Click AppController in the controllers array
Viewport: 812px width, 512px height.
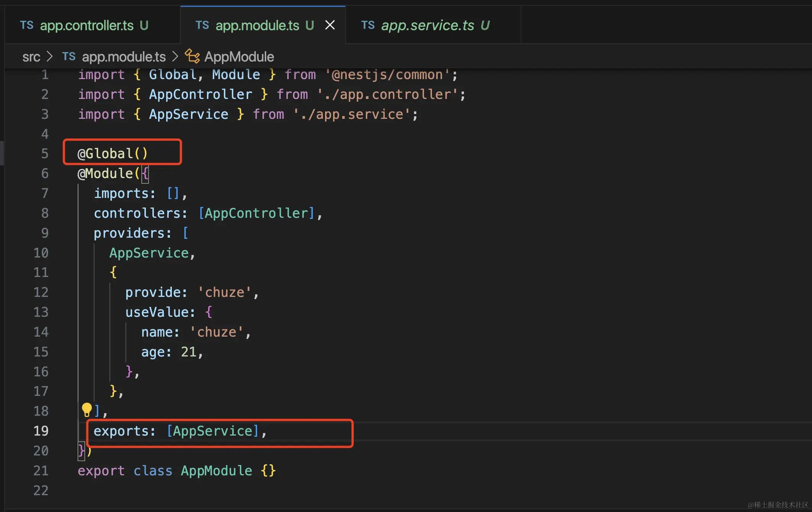point(256,213)
